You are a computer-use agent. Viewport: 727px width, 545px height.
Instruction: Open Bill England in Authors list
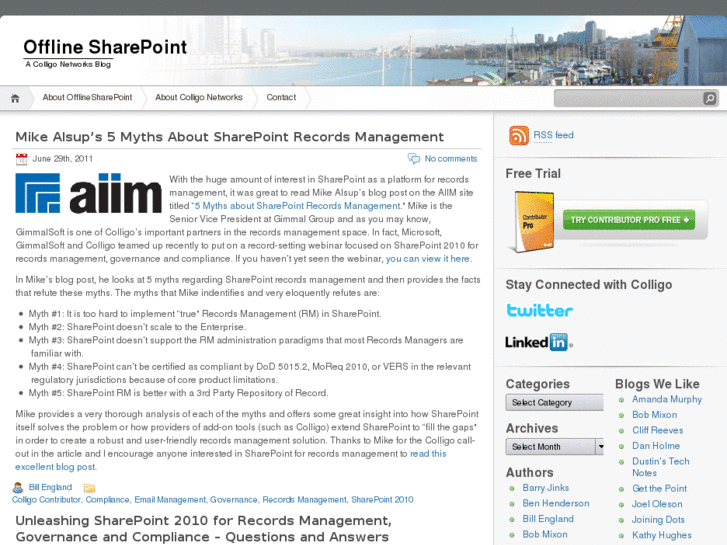548,519
